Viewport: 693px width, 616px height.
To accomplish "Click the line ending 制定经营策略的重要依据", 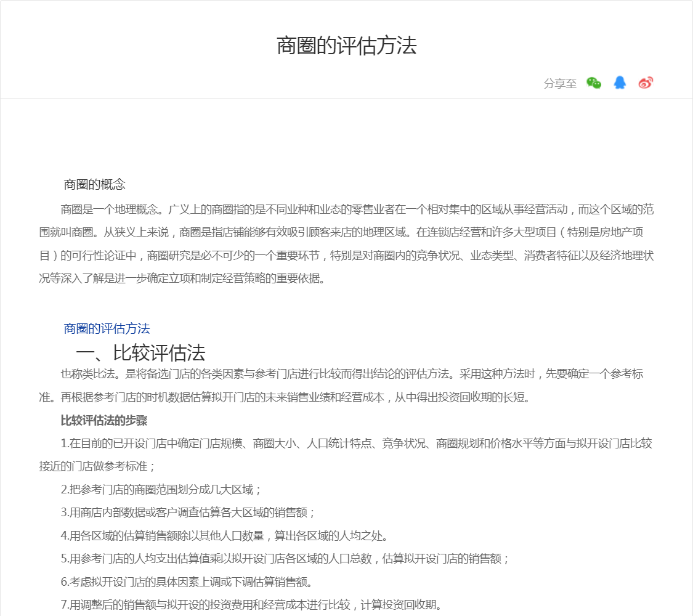I will [x=182, y=278].
